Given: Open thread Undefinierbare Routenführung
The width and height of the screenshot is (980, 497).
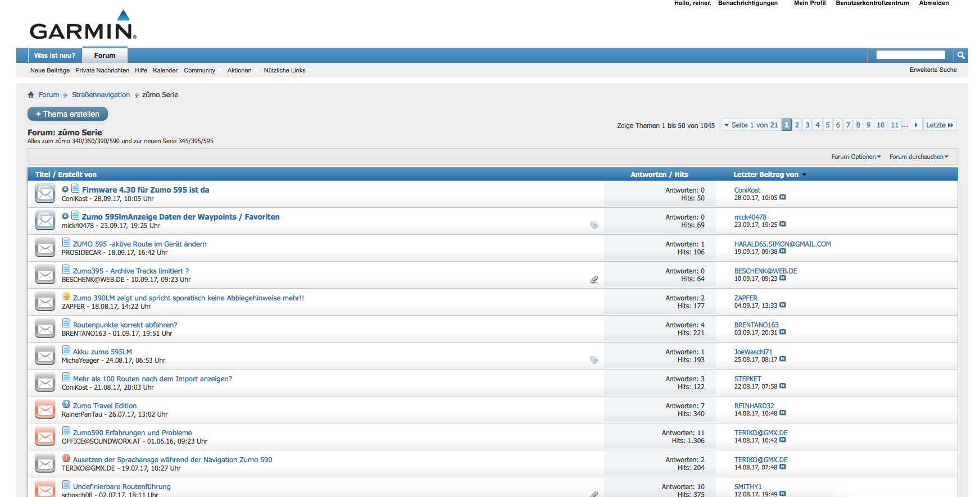Looking at the screenshot, I should 121,486.
